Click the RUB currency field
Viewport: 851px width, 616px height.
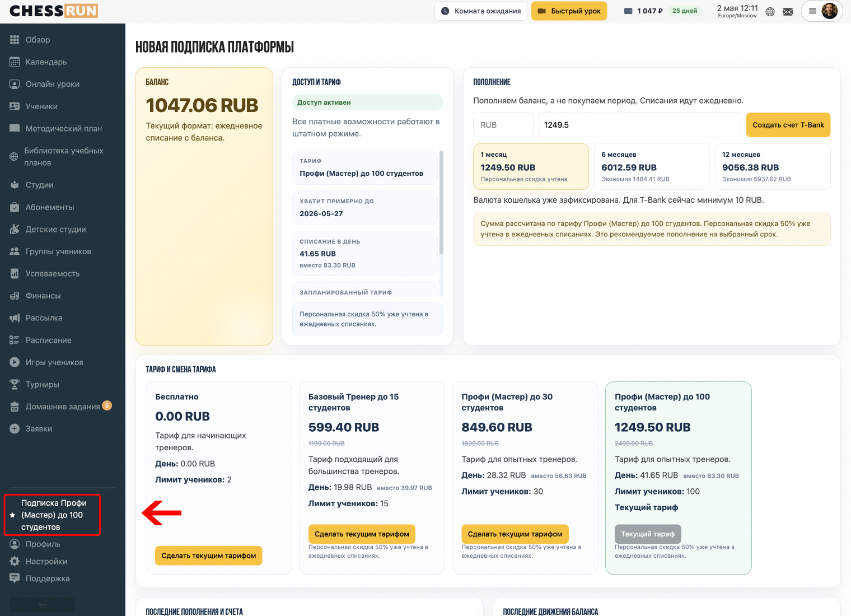504,125
